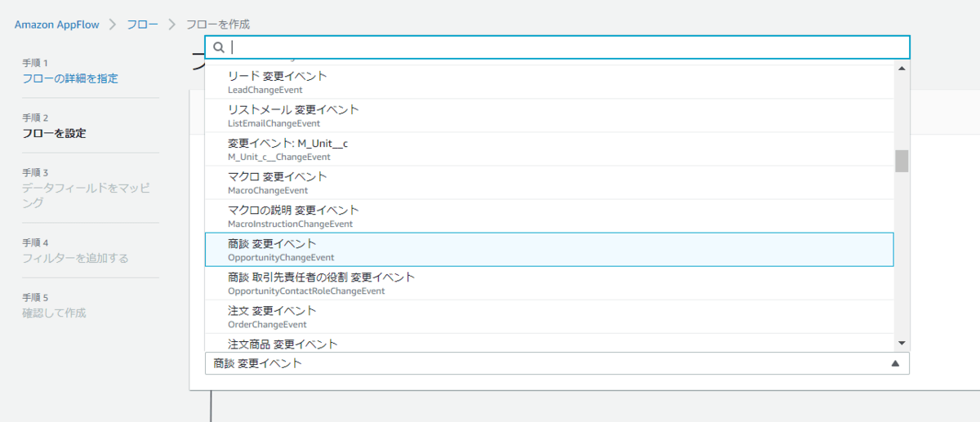
Task: Go to フローの詳細を指定 step link
Action: 70,78
